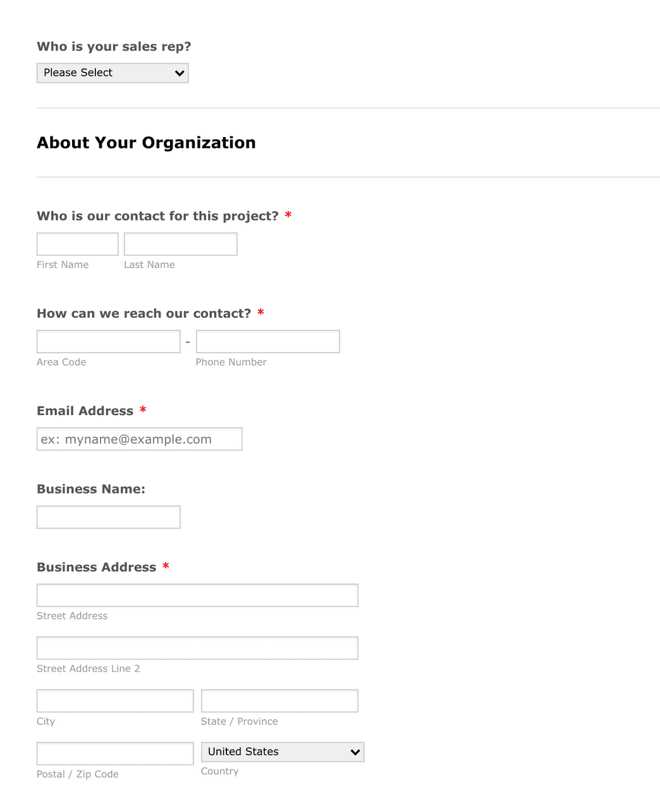The width and height of the screenshot is (660, 812).
Task: Expand the Country dropdown showing United States
Action: click(x=282, y=752)
